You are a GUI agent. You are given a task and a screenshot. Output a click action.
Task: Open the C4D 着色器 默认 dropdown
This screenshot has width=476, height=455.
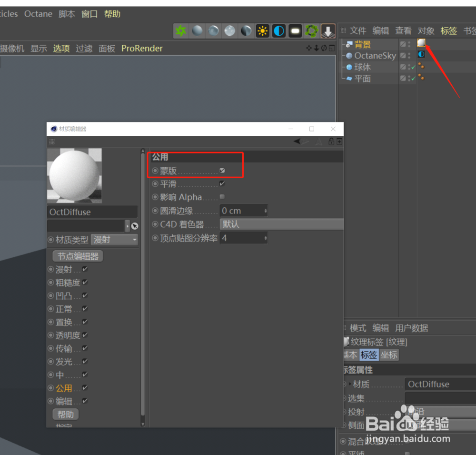pyautogui.click(x=281, y=224)
